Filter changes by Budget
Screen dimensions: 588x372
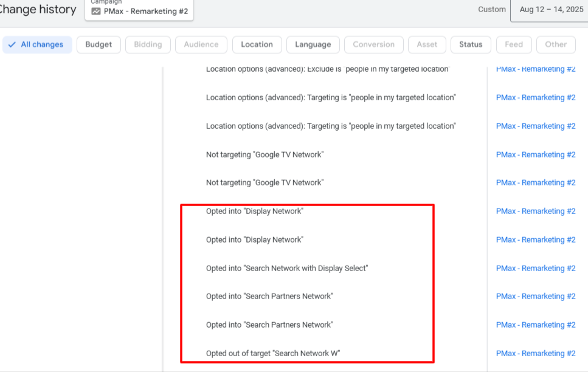[99, 44]
